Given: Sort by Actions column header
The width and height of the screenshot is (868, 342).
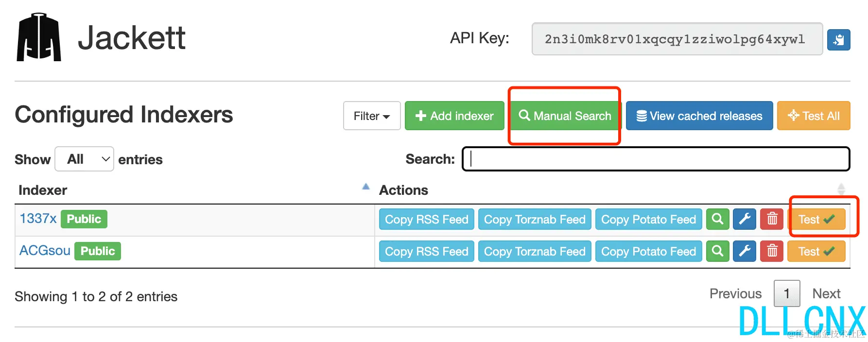Looking at the screenshot, I should click(403, 190).
